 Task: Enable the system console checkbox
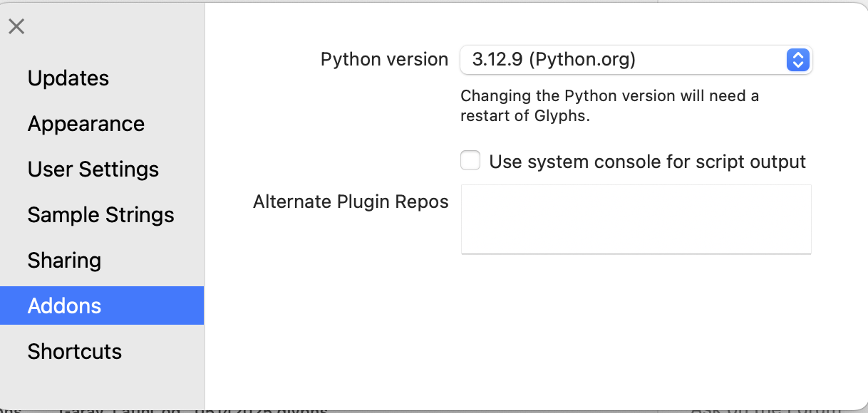tap(470, 161)
